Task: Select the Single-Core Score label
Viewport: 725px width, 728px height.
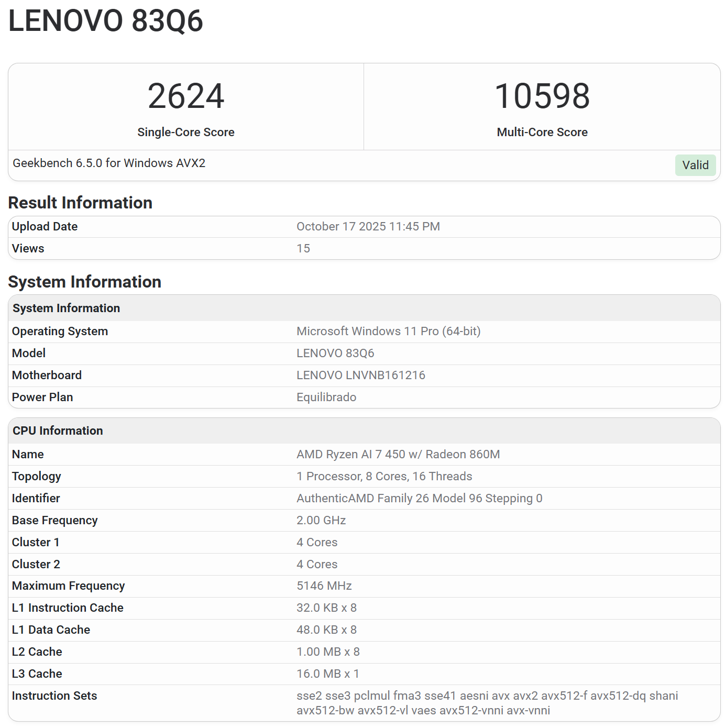Action: point(185,132)
